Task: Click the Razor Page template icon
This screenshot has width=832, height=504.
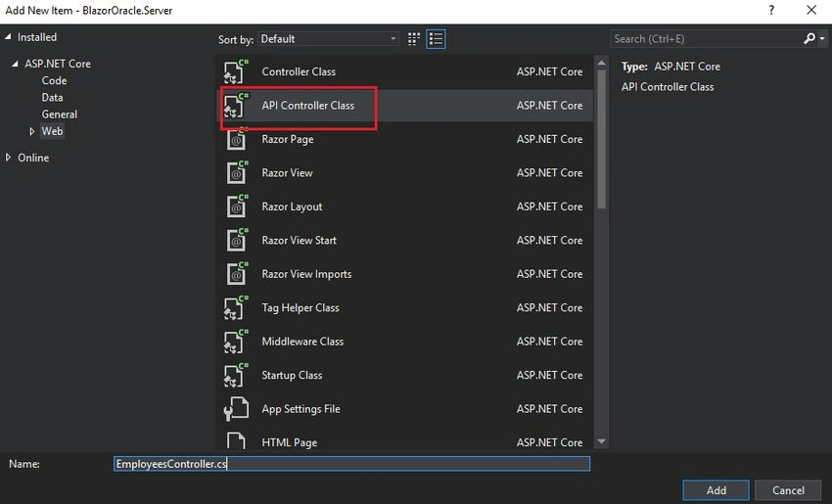Action: (236, 139)
